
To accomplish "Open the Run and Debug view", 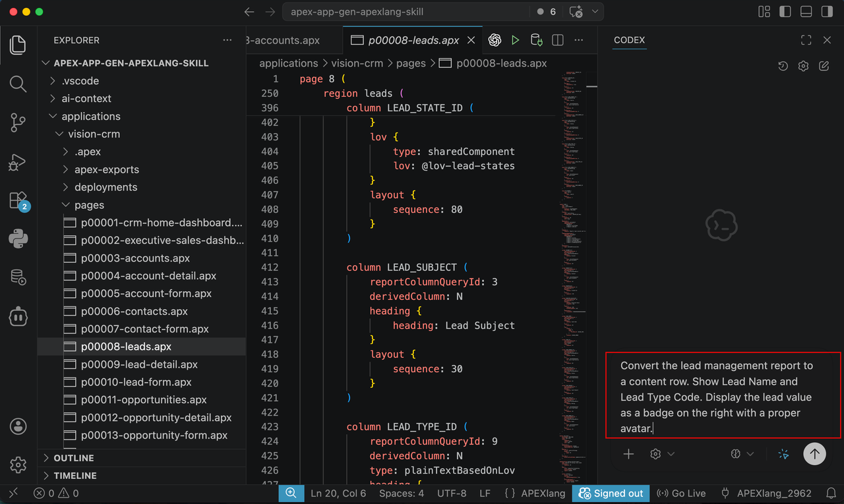I will click(x=18, y=161).
